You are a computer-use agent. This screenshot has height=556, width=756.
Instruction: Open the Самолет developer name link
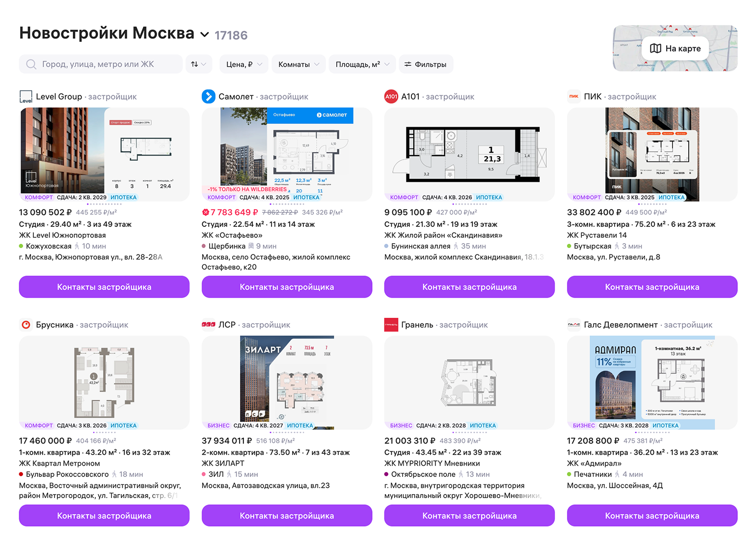tap(236, 97)
